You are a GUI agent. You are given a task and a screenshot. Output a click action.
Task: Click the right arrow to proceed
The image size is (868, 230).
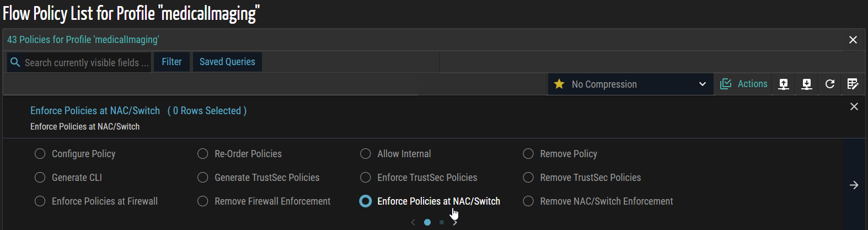[854, 185]
